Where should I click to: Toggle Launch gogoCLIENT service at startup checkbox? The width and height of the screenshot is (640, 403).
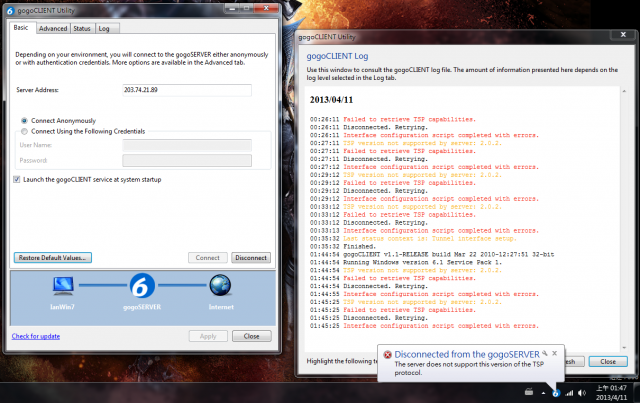[17, 180]
